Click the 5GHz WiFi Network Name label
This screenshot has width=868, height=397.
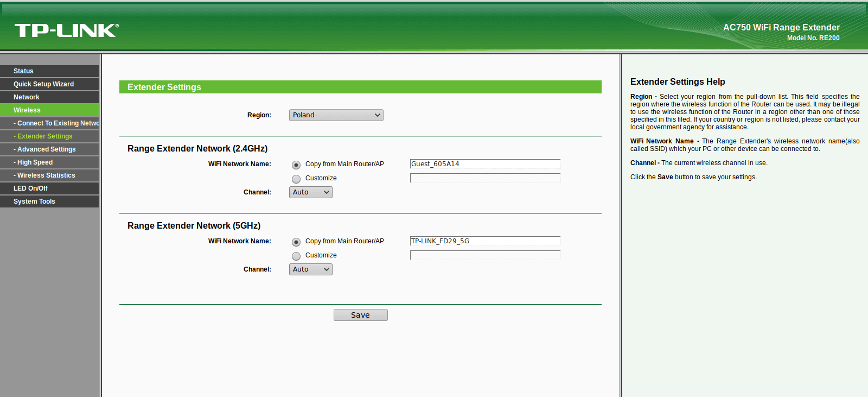240,241
